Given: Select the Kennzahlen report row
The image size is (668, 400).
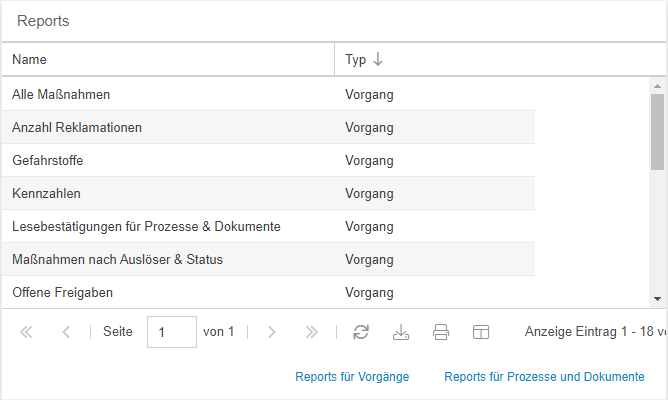Looking at the screenshot, I should (46, 193).
